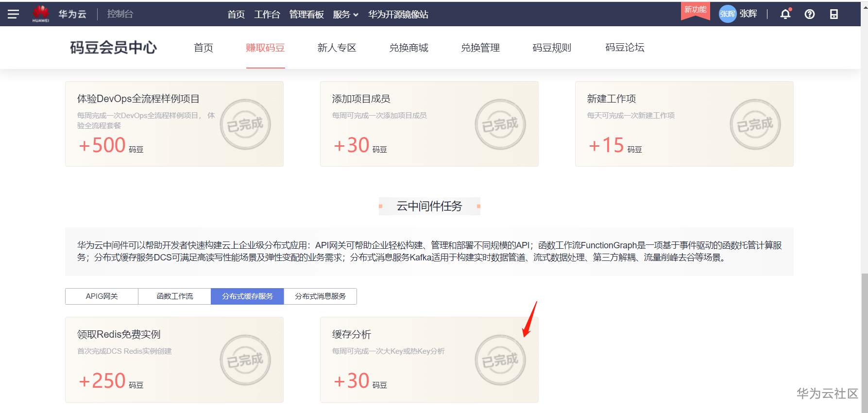Screen dimensions: 868x413
Task: Open 工作台 in the top navigation
Action: [x=267, y=15]
